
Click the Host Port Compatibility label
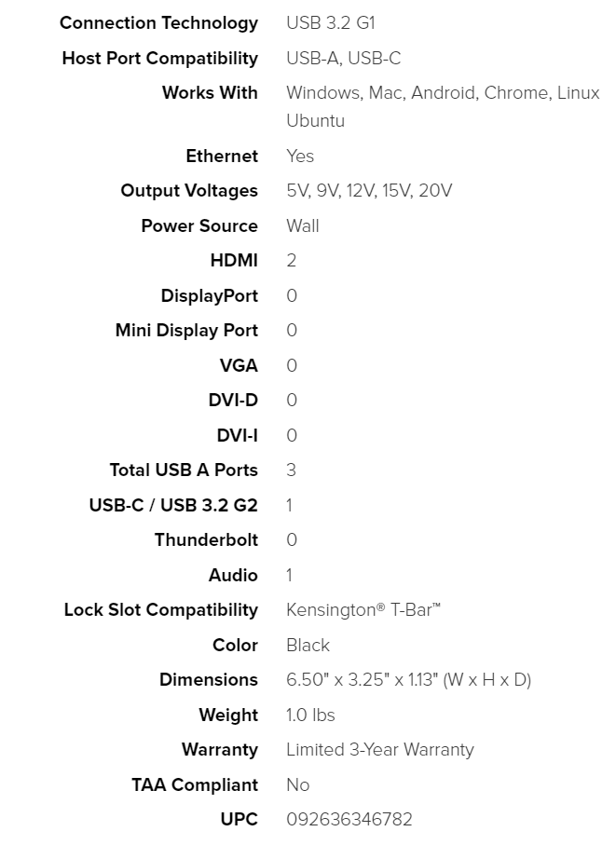pyautogui.click(x=159, y=59)
